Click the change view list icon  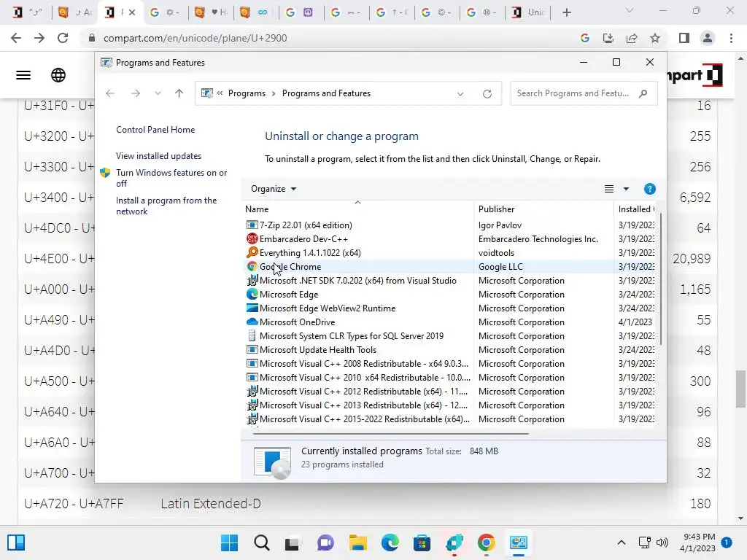coord(609,189)
